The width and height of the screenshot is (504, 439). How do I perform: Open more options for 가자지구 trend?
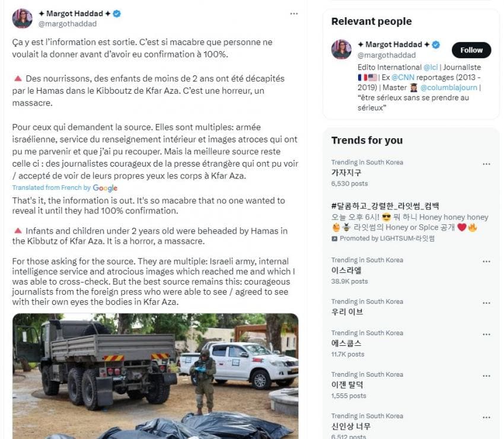(487, 164)
